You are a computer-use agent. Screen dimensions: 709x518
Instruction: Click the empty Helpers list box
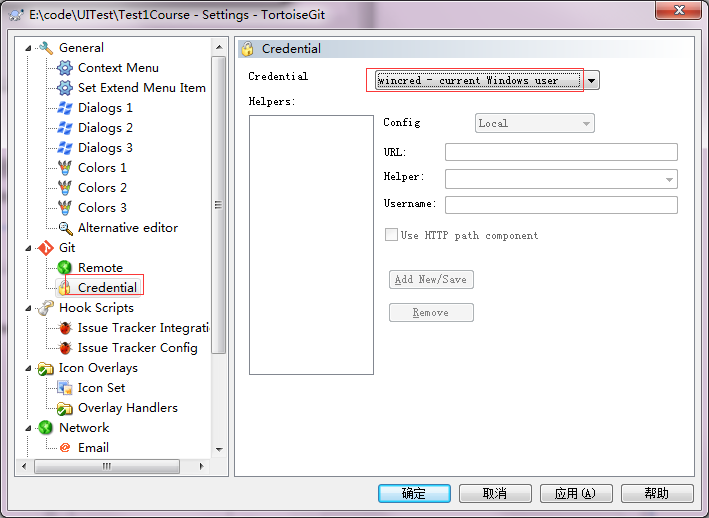[x=311, y=245]
